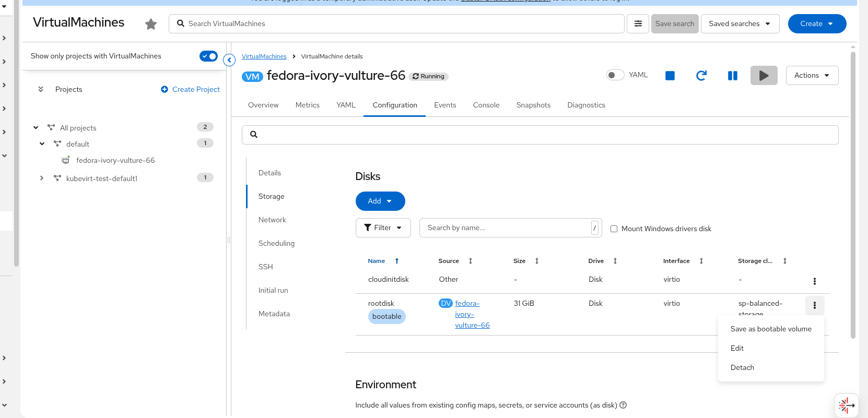Screen dimensions: 868x418
Task: Click the Save search button
Action: coord(675,23)
